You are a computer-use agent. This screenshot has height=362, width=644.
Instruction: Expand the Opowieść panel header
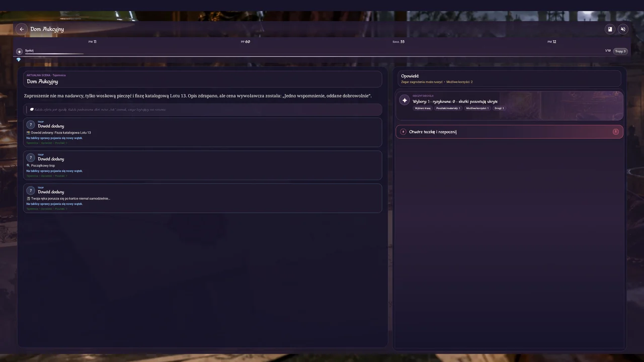point(509,78)
